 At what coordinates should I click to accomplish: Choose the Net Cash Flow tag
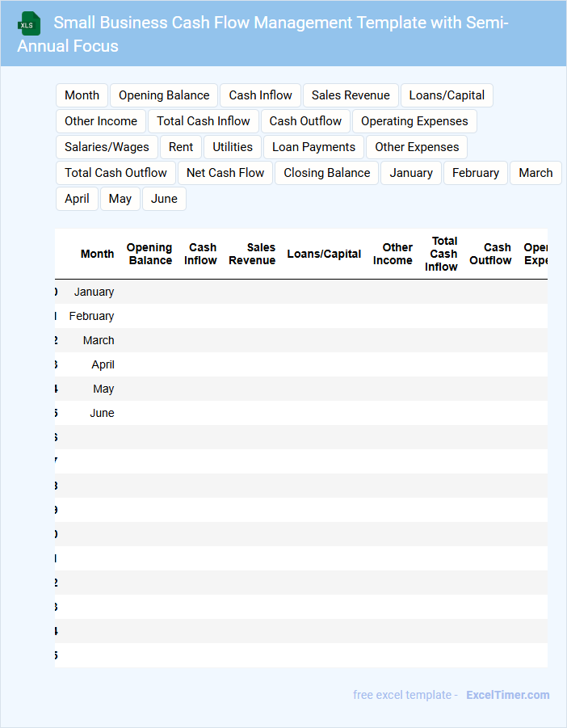coord(225,173)
